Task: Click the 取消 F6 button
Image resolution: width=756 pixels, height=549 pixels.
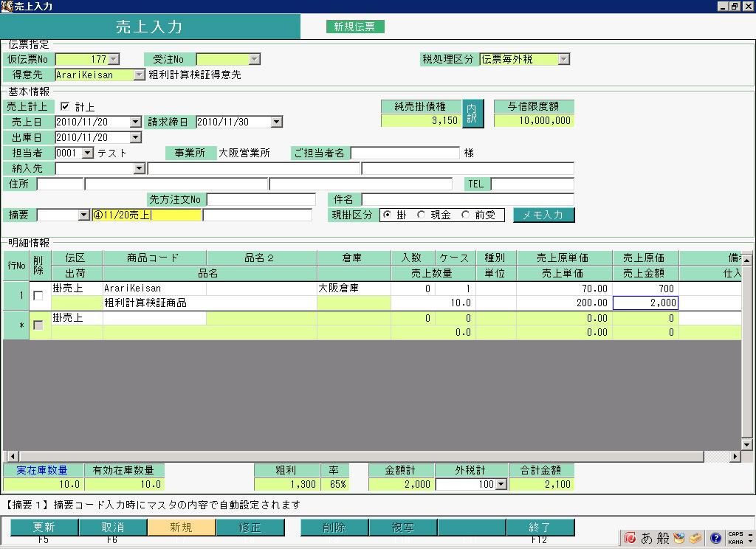Action: pyautogui.click(x=113, y=528)
